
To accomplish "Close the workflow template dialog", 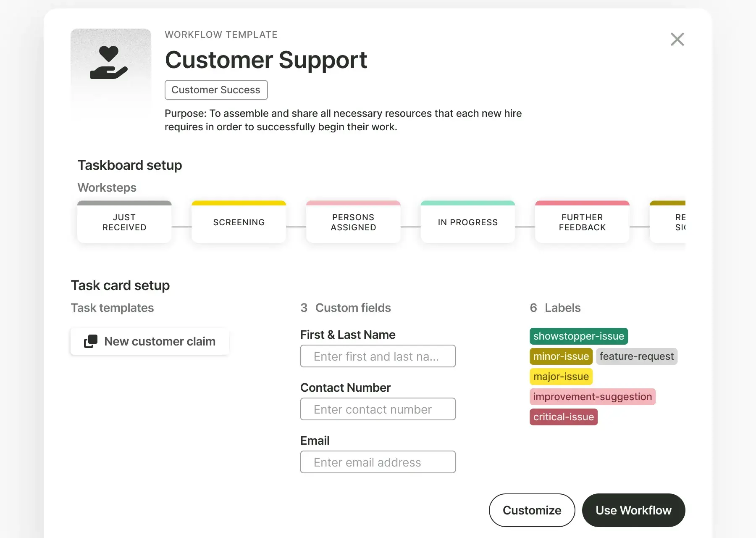I will coord(677,40).
